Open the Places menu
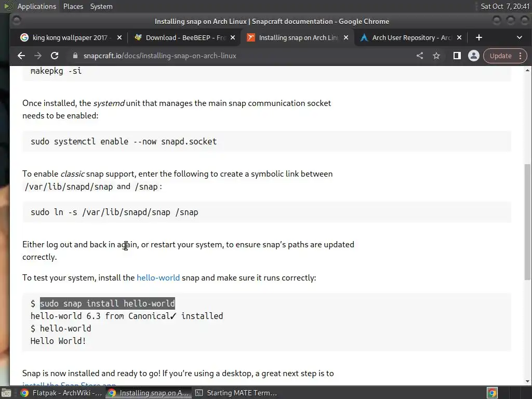The height and width of the screenshot is (399, 532). point(73,6)
